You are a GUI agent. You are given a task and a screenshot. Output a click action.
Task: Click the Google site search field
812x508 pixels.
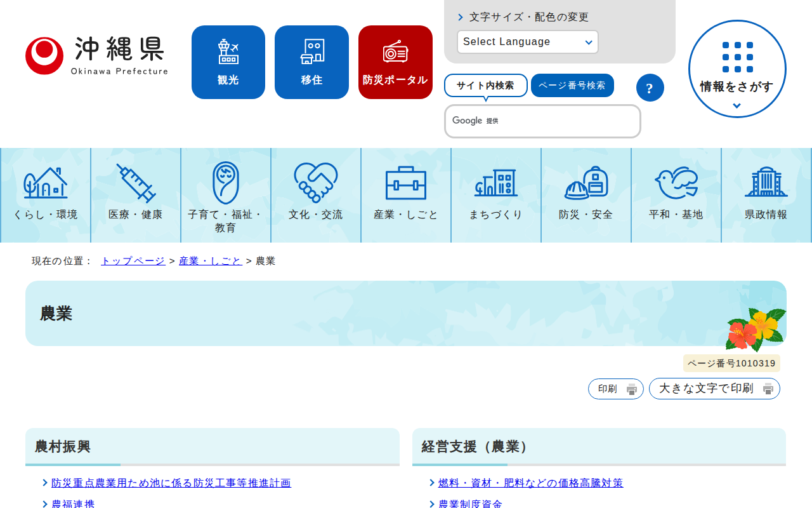point(558,121)
